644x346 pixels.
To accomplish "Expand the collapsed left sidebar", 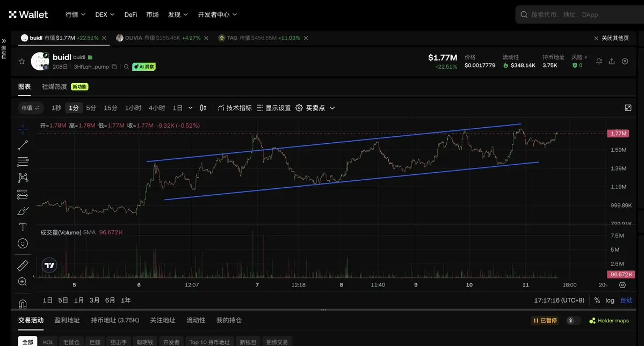I will click(x=4, y=41).
